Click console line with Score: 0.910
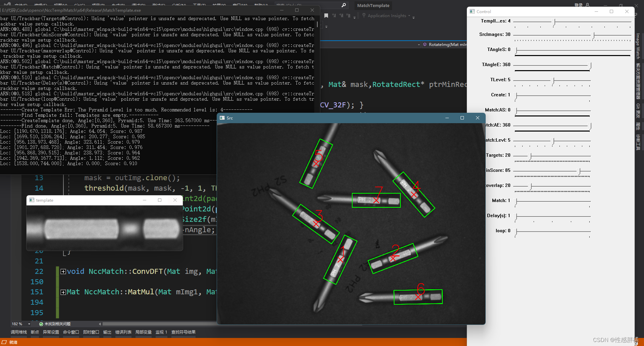The image size is (644, 346). 69,163
